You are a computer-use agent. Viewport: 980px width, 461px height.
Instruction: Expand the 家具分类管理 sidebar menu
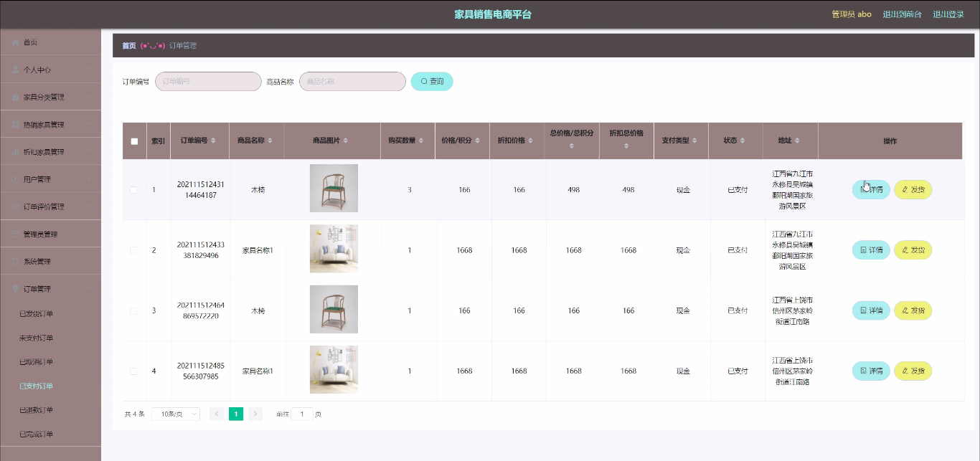tap(50, 98)
